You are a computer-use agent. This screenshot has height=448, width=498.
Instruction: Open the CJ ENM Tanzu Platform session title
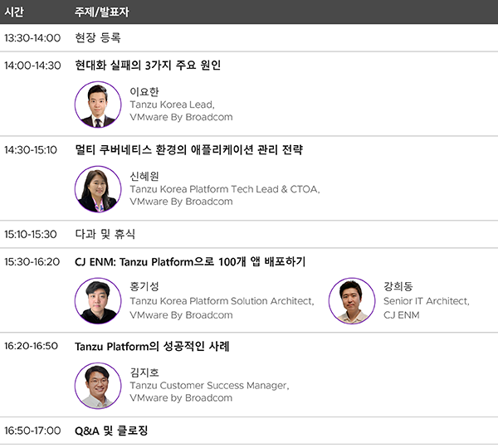pyautogui.click(x=190, y=261)
